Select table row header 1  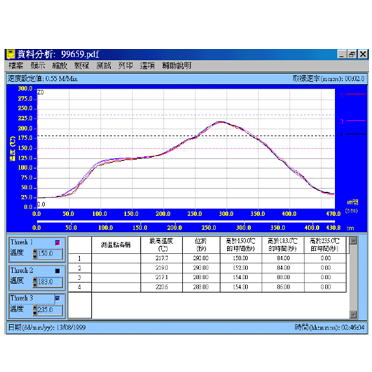point(80,258)
